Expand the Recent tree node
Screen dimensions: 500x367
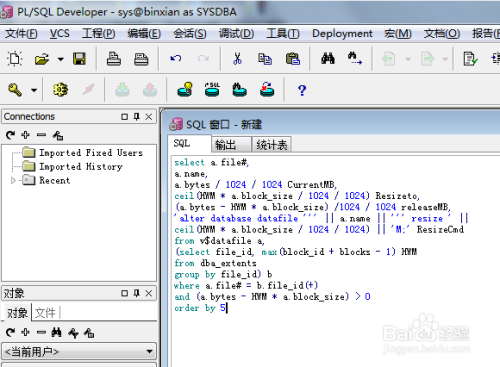(x=13, y=180)
